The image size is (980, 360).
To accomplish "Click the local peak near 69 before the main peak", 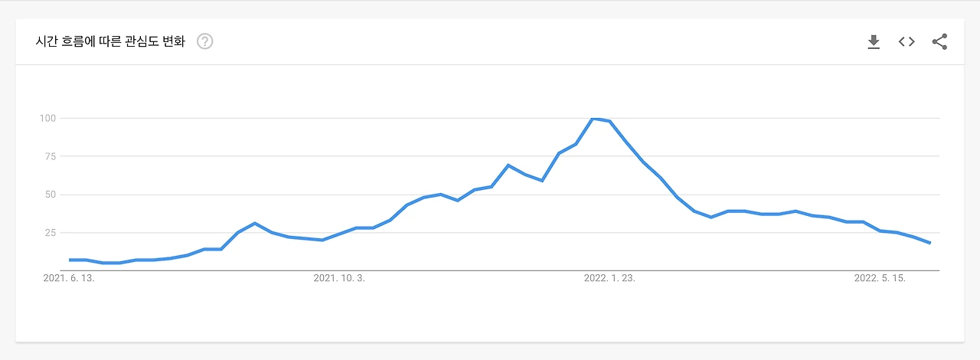I will coord(508,165).
